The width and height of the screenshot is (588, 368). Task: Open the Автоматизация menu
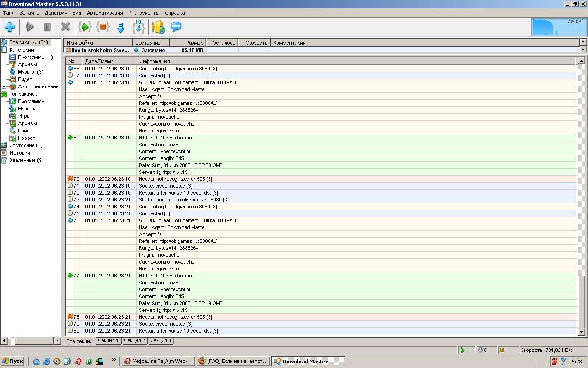point(105,13)
